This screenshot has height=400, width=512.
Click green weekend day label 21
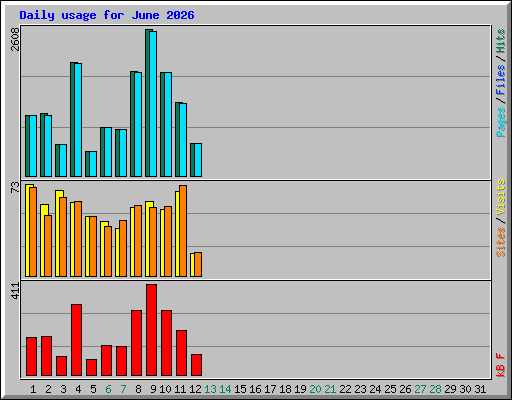click(x=330, y=389)
